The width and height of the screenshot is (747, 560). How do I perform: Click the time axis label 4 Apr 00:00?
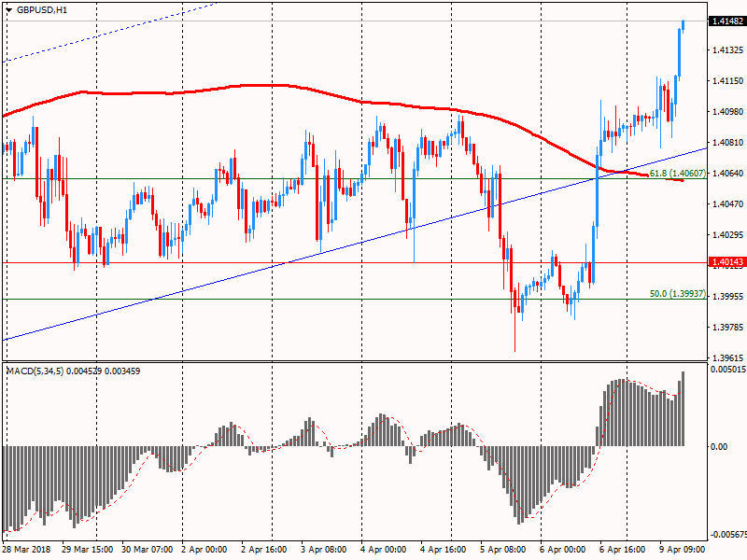click(384, 550)
